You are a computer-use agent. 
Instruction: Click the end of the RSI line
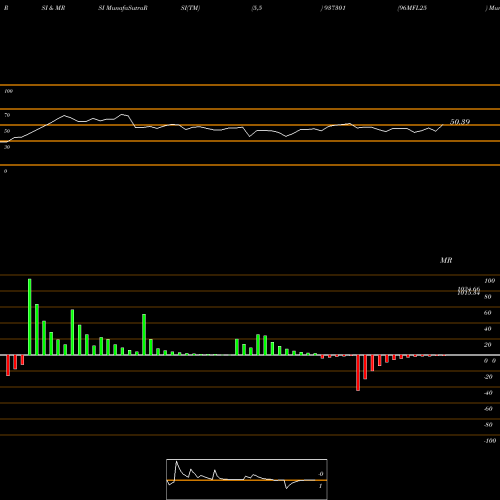pyautogui.click(x=443, y=125)
